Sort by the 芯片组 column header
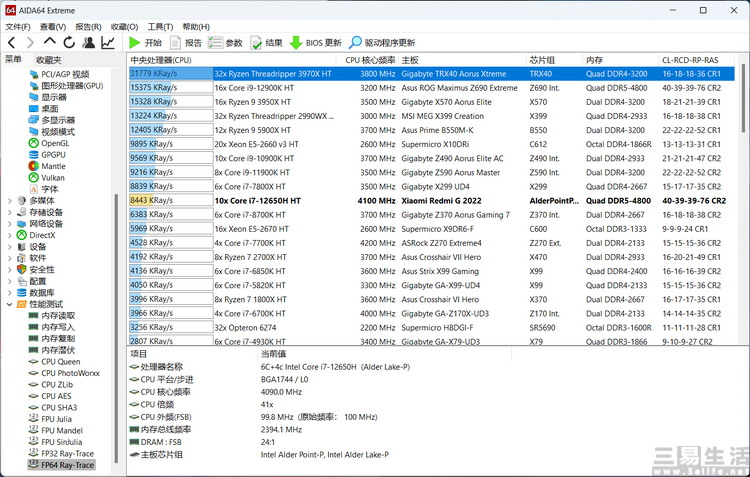Viewport: 750px width, 477px height. (x=555, y=60)
